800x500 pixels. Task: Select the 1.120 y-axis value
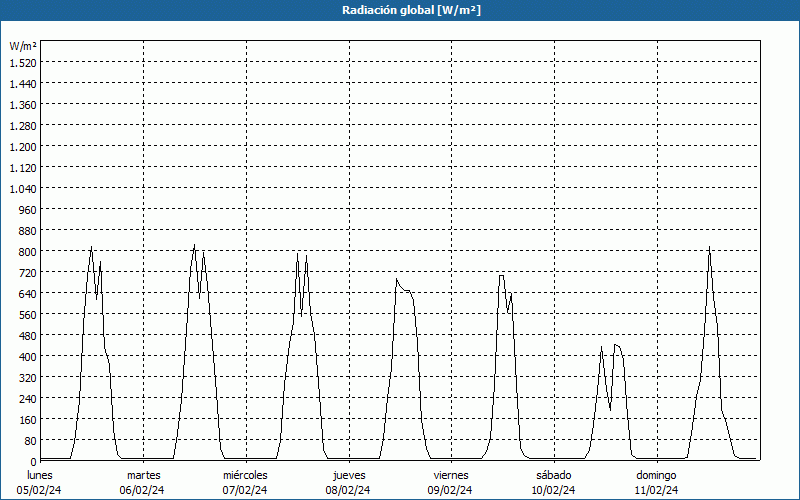[23, 167]
